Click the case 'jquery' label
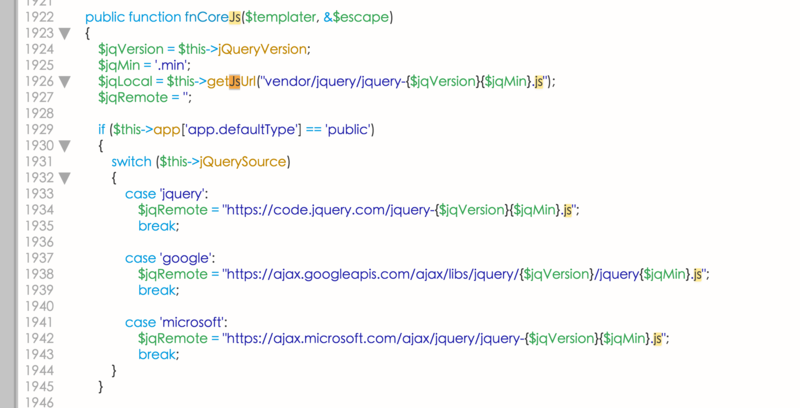This screenshot has width=800, height=408. point(166,194)
